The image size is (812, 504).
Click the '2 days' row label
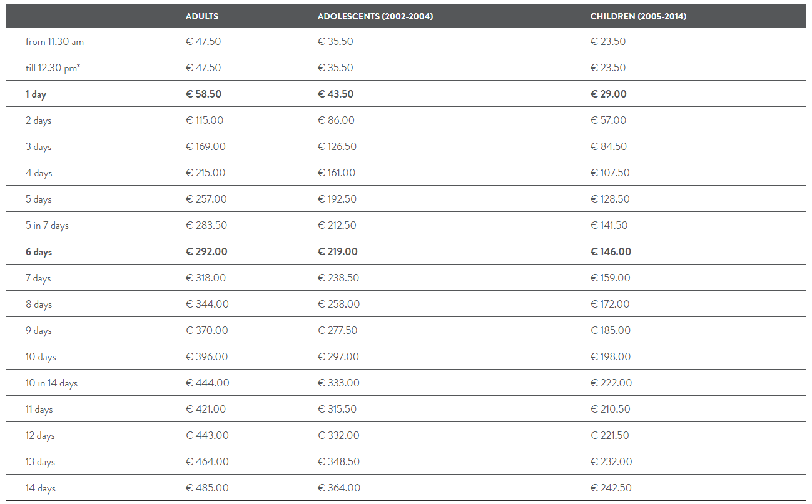tap(38, 121)
